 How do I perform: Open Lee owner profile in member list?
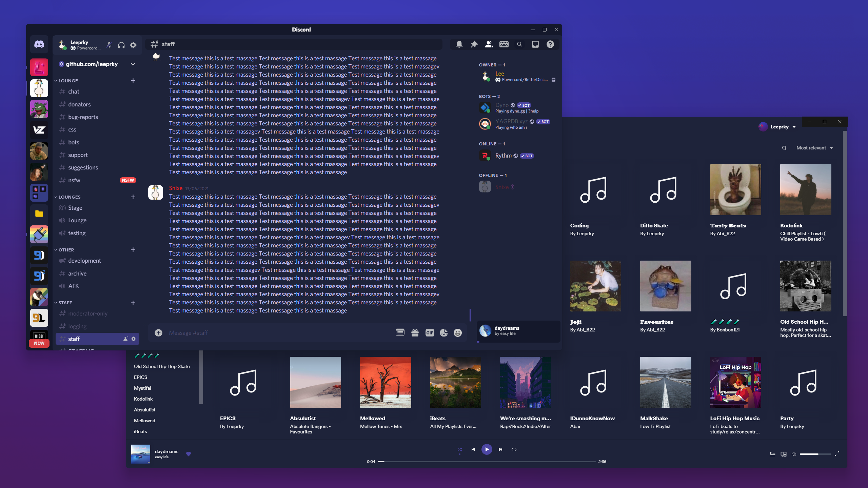(x=517, y=76)
